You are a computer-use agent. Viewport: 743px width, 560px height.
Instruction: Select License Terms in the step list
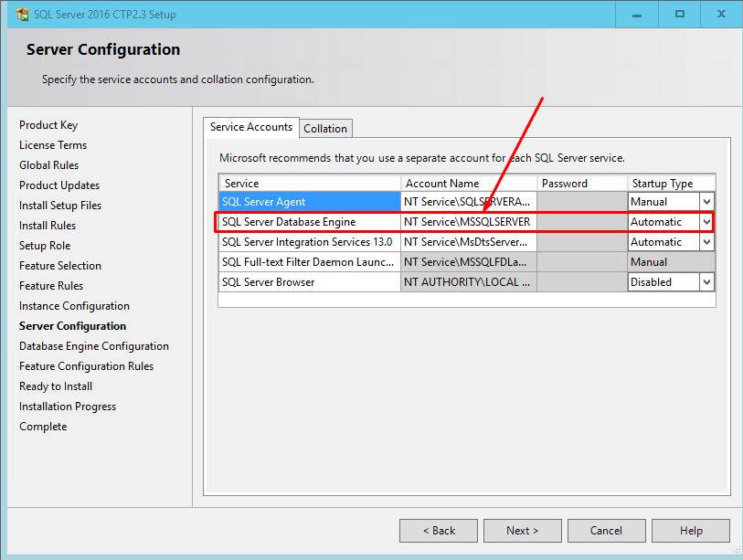[53, 145]
